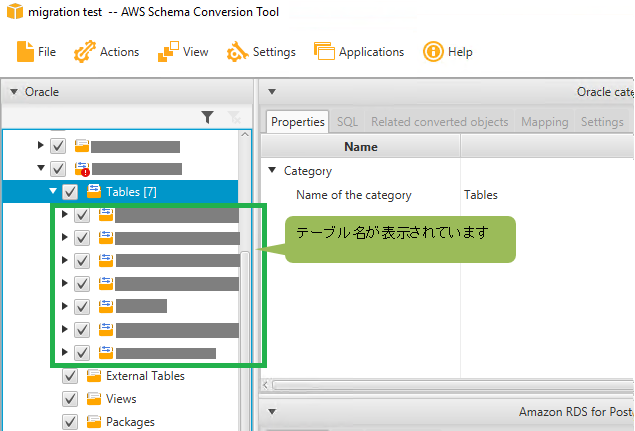
Task: Select the Tables [7] tree item
Action: 120,192
